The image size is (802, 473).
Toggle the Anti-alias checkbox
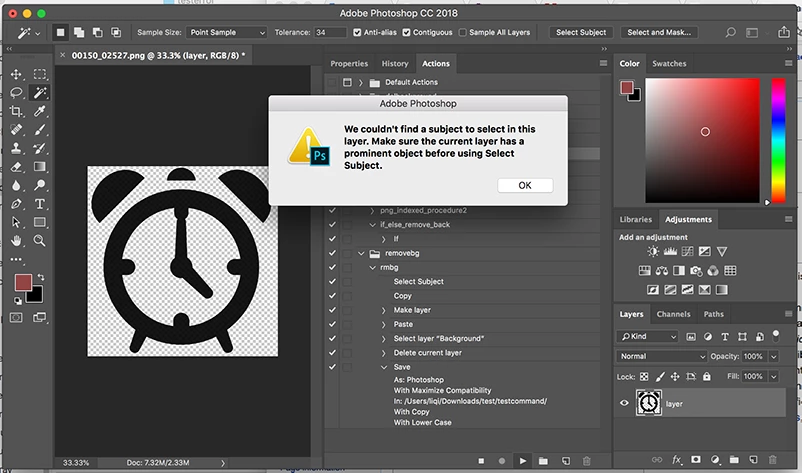tap(357, 32)
